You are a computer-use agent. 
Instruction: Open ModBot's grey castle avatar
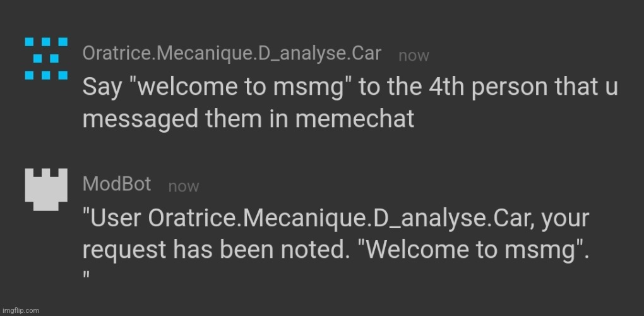pos(46,190)
